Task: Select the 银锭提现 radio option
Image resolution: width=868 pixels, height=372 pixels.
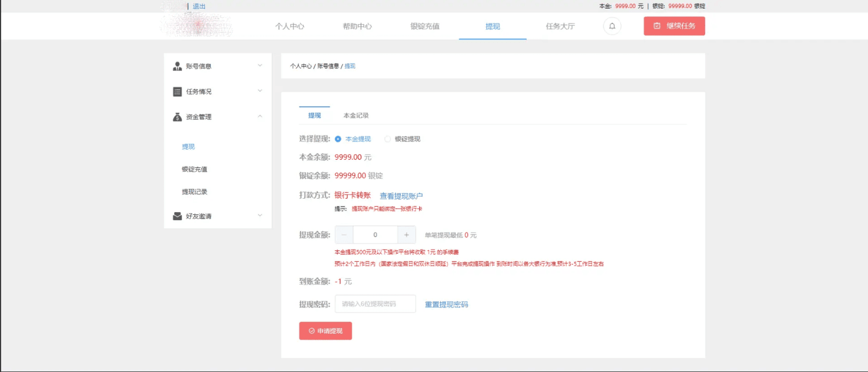Action: [387, 139]
